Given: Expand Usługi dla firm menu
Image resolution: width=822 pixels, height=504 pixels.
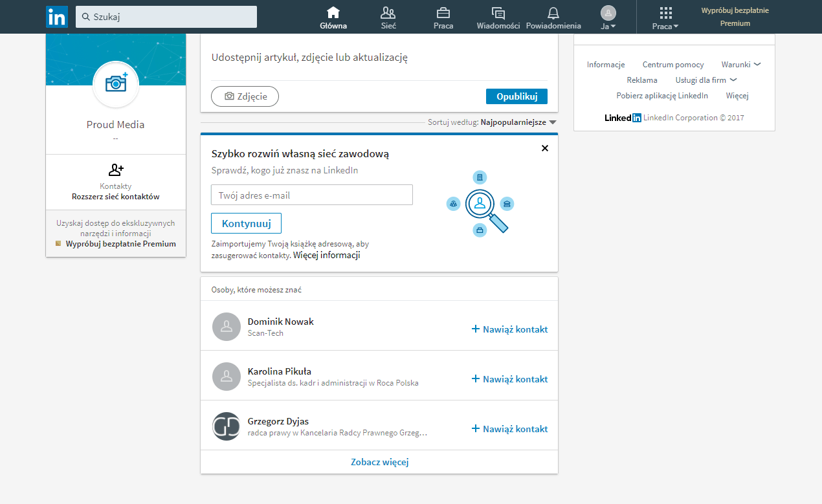Looking at the screenshot, I should point(706,80).
